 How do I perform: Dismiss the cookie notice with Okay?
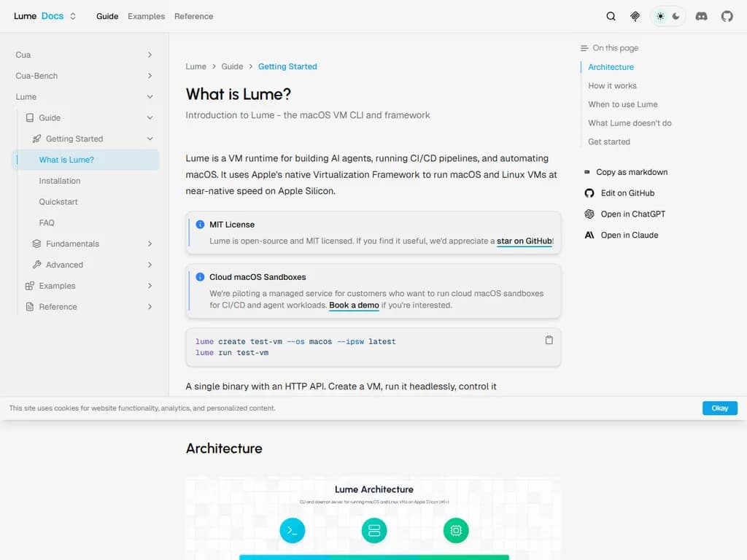[x=719, y=408]
